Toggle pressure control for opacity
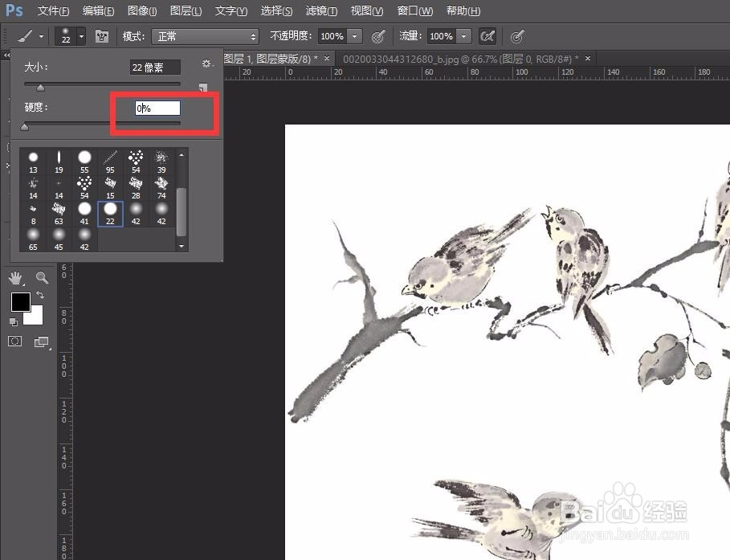The image size is (730, 560). (377, 36)
